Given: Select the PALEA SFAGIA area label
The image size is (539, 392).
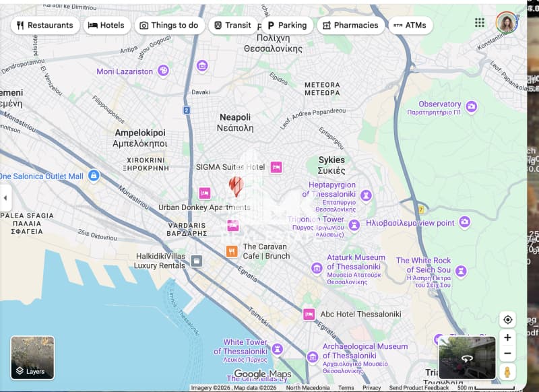Looking at the screenshot, I should tap(27, 224).
